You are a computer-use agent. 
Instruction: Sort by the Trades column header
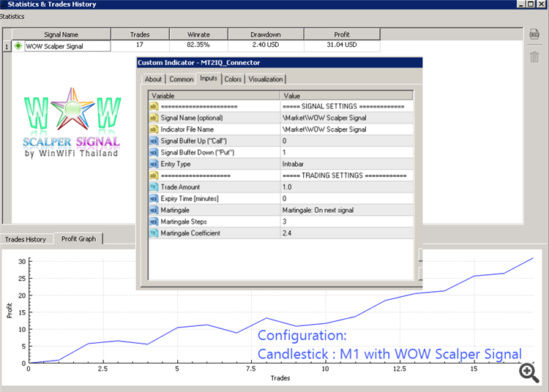click(140, 34)
